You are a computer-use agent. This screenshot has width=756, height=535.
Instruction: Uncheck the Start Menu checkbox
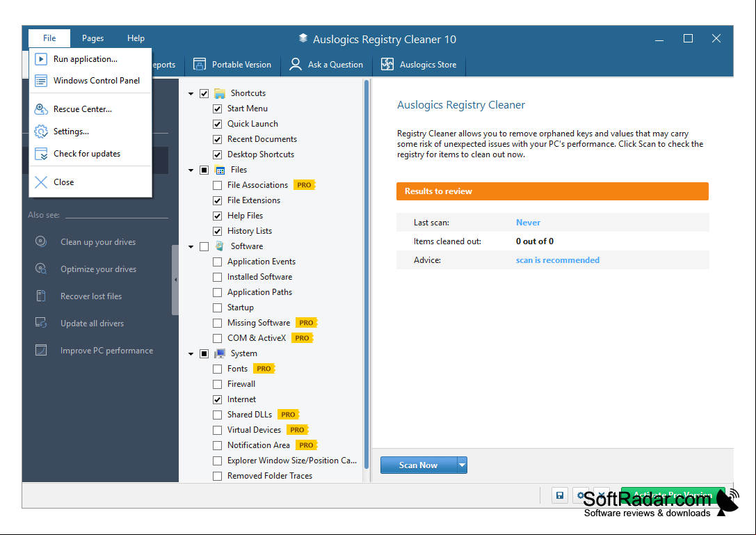[218, 109]
